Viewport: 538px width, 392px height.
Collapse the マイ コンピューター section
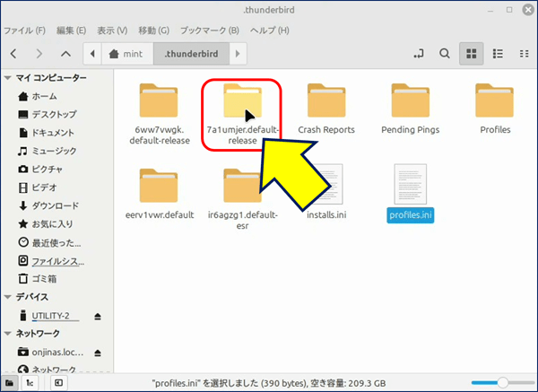(7, 78)
